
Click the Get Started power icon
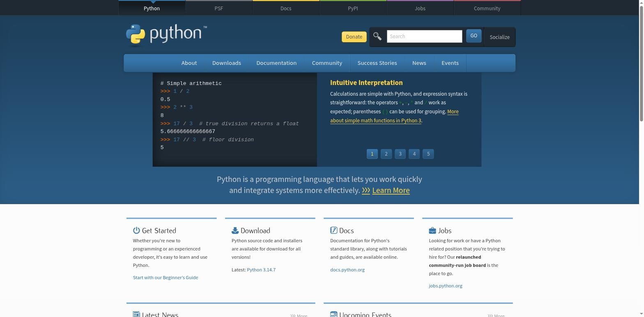136,230
